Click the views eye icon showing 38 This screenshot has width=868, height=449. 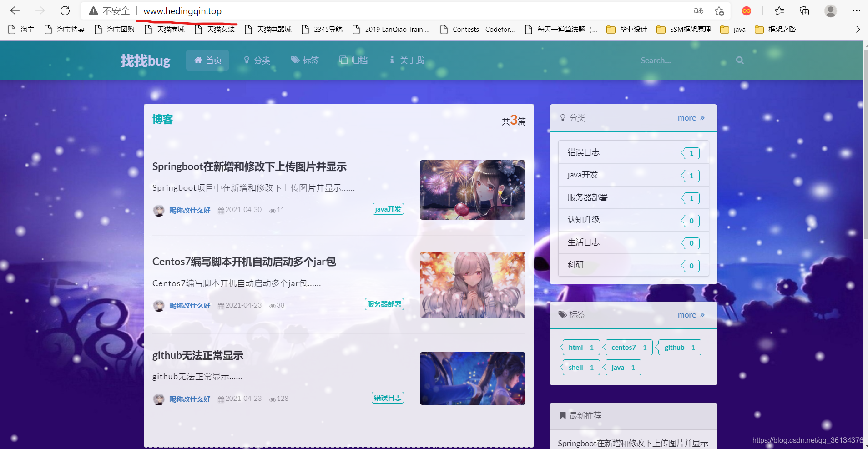coord(273,306)
